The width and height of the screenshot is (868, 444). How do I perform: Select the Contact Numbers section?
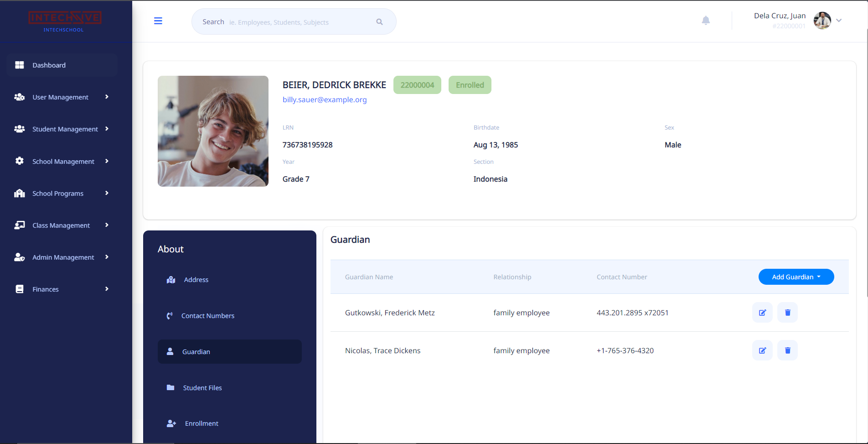point(207,316)
